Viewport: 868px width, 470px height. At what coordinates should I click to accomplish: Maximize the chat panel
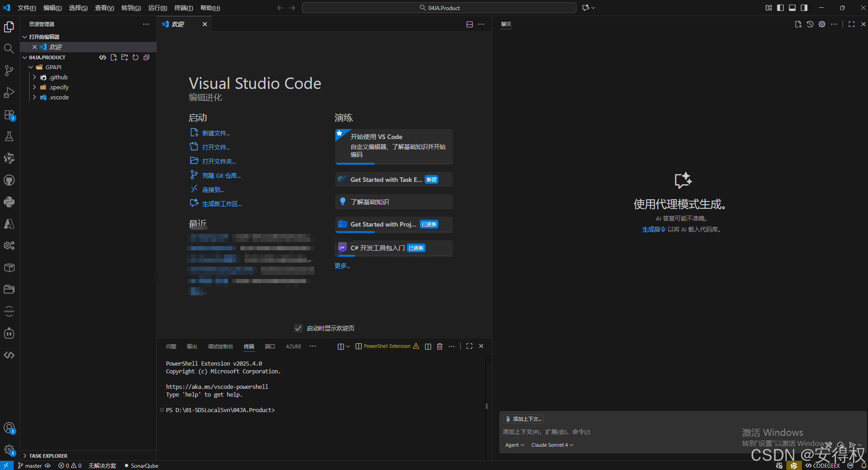pyautogui.click(x=852, y=24)
